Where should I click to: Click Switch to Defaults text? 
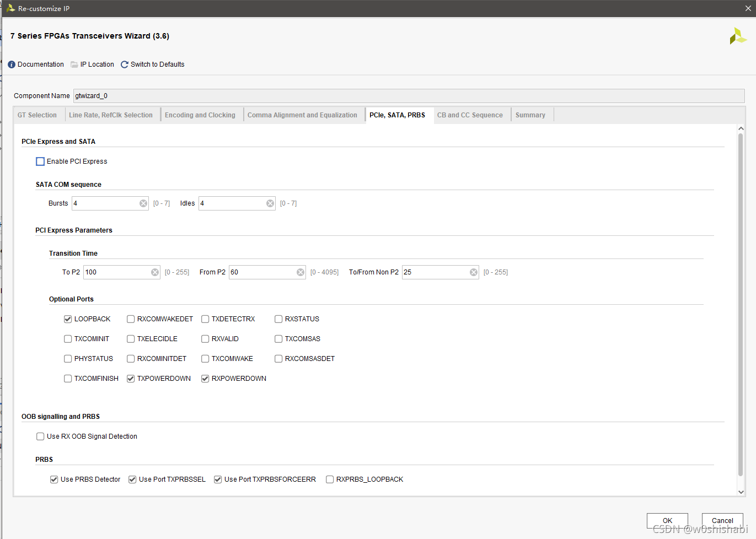pos(158,64)
